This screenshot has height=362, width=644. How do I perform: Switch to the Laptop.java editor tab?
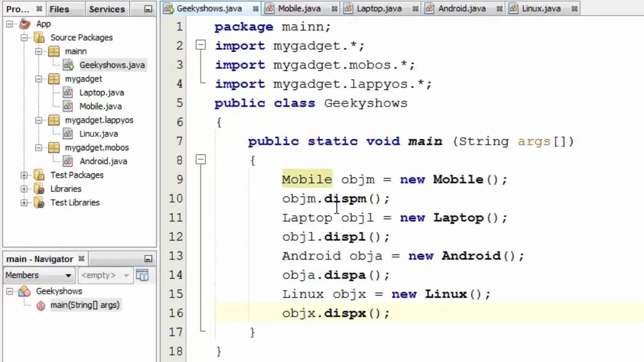tap(379, 9)
